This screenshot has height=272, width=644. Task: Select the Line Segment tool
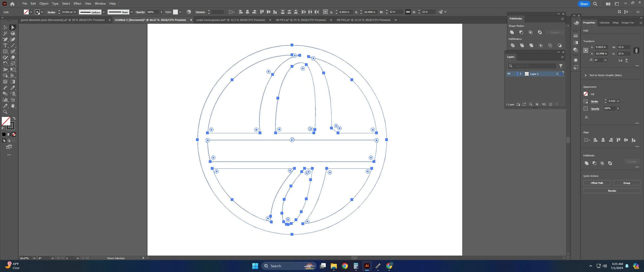coord(13,45)
